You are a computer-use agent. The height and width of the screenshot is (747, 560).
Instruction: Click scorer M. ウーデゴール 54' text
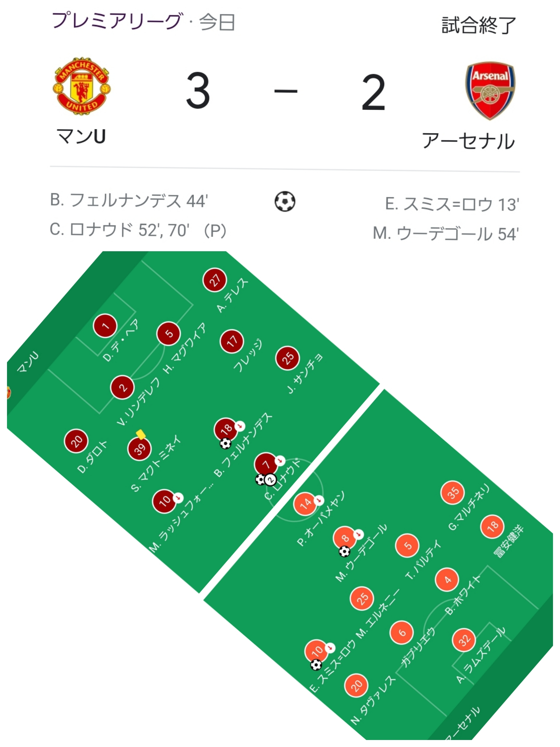point(446,234)
